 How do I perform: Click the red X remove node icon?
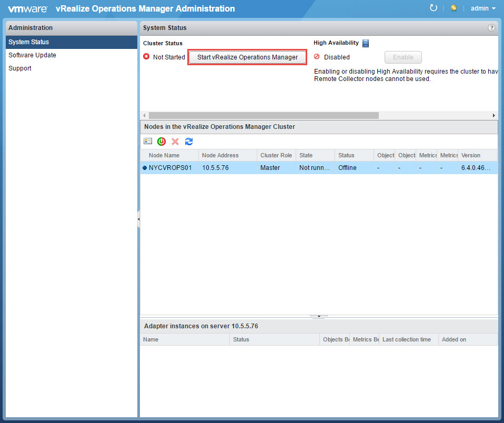coord(175,142)
